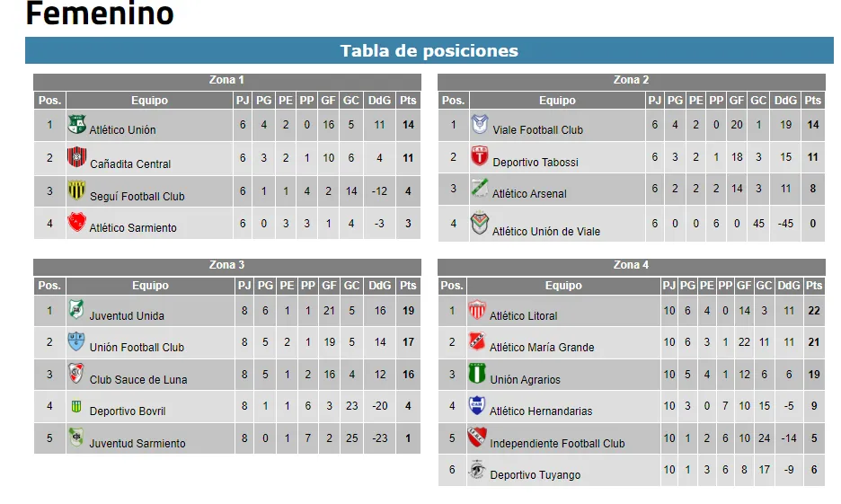Click the Zona 4 table header
This screenshot has height=504, width=841.
tap(631, 265)
